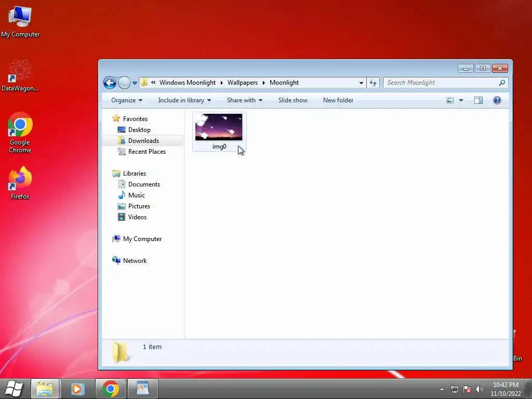532x399 pixels.
Task: Open the Documents library
Action: tap(144, 184)
